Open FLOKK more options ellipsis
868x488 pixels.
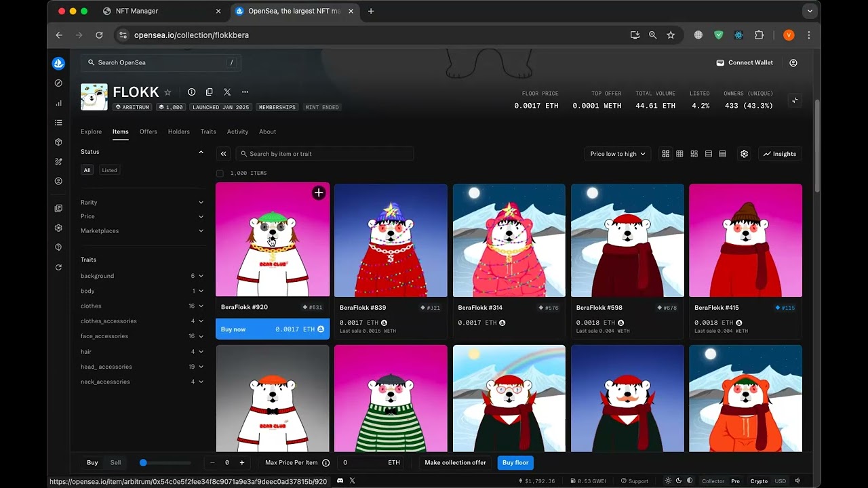coord(245,92)
